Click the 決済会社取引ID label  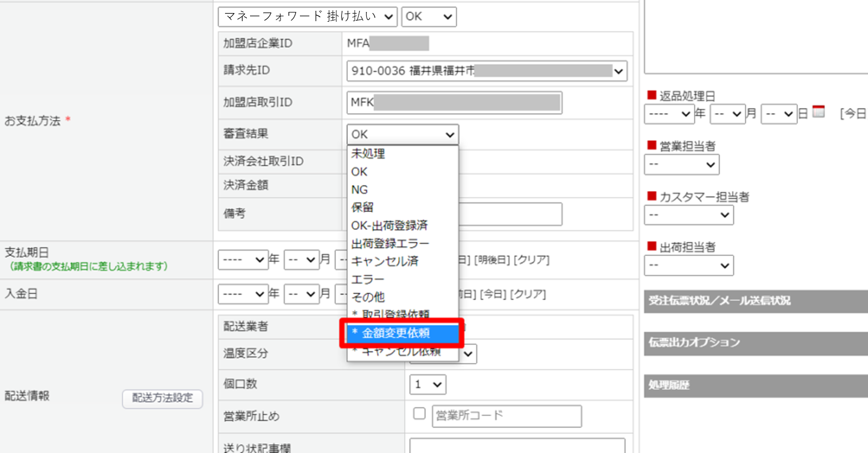(263, 161)
